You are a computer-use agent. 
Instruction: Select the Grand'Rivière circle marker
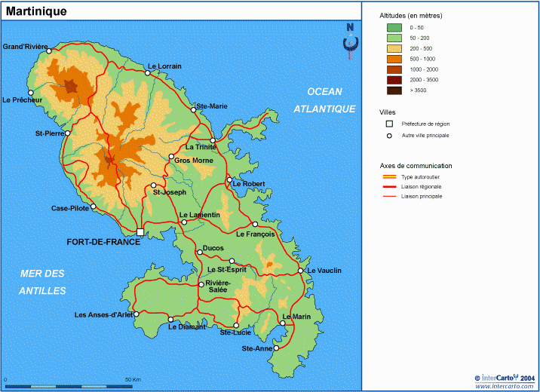click(x=49, y=51)
